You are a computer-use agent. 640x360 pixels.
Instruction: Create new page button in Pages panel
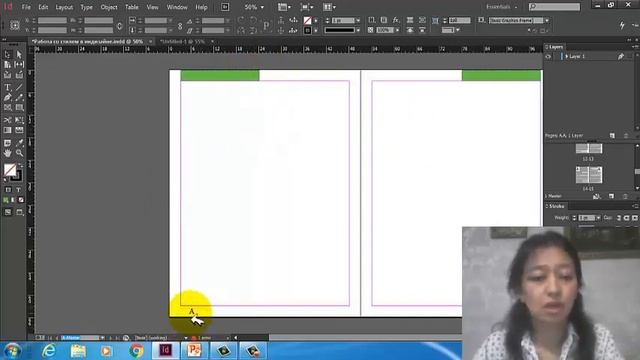[x=611, y=196]
